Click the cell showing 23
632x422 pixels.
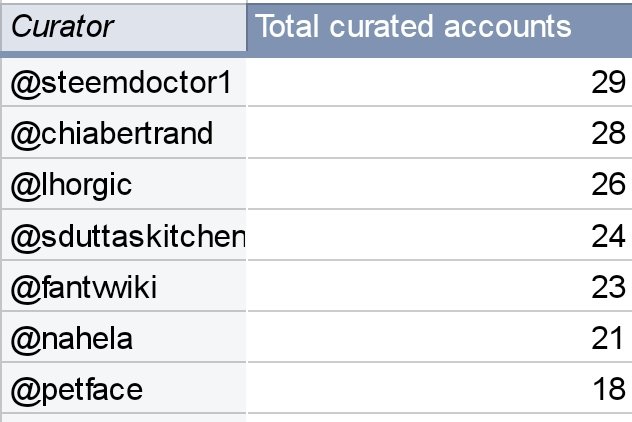(438, 288)
